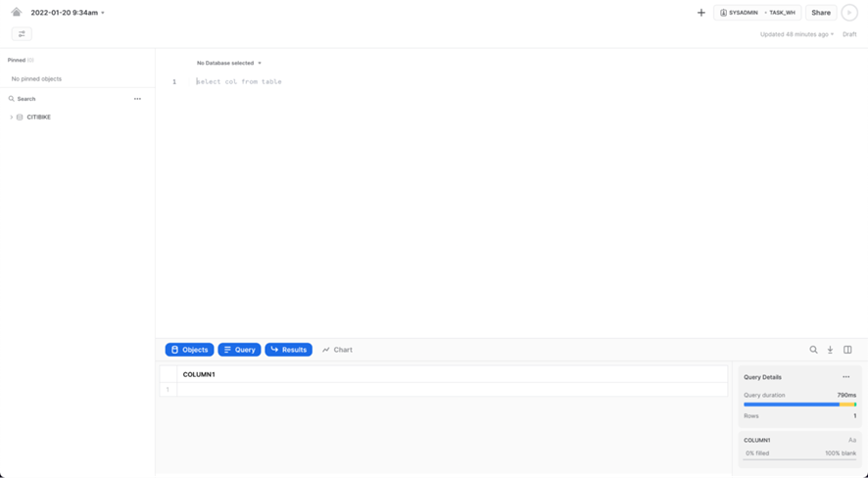Toggle the split panel layout icon

[x=847, y=350]
